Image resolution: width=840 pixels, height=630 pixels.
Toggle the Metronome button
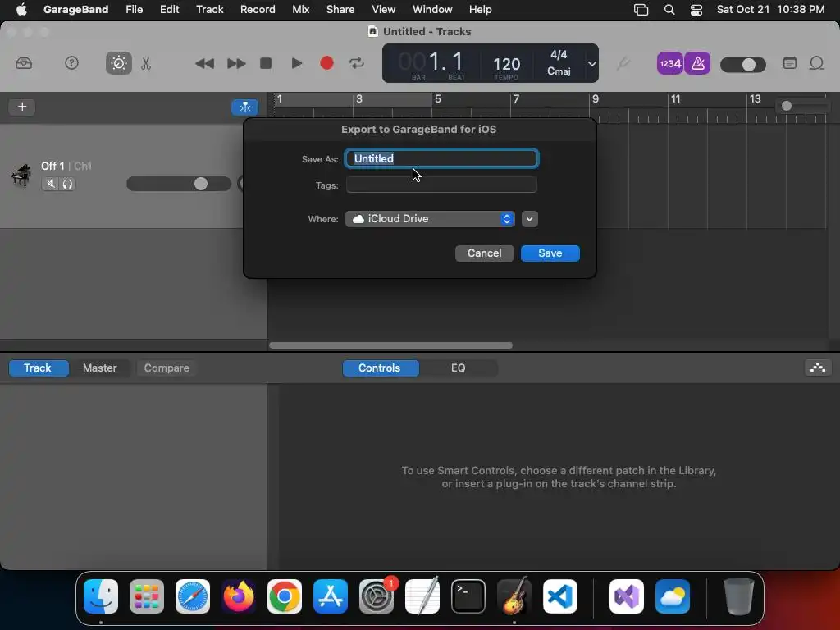697,63
